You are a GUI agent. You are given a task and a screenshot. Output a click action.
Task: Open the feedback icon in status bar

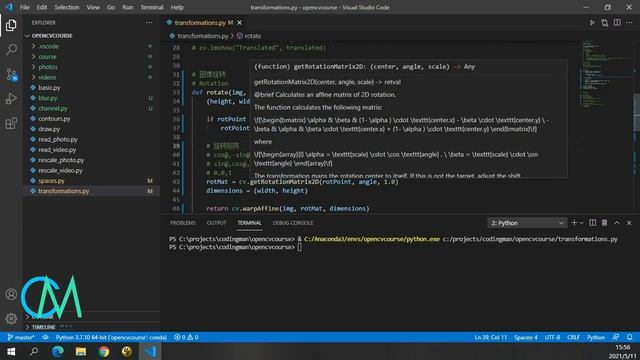[616, 337]
